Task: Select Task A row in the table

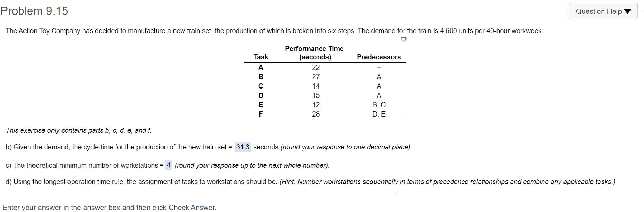Action: [x=260, y=67]
